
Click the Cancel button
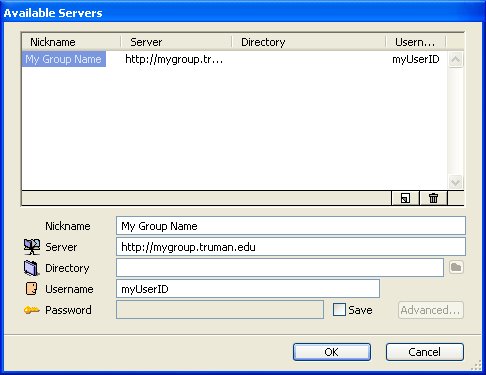tap(425, 352)
